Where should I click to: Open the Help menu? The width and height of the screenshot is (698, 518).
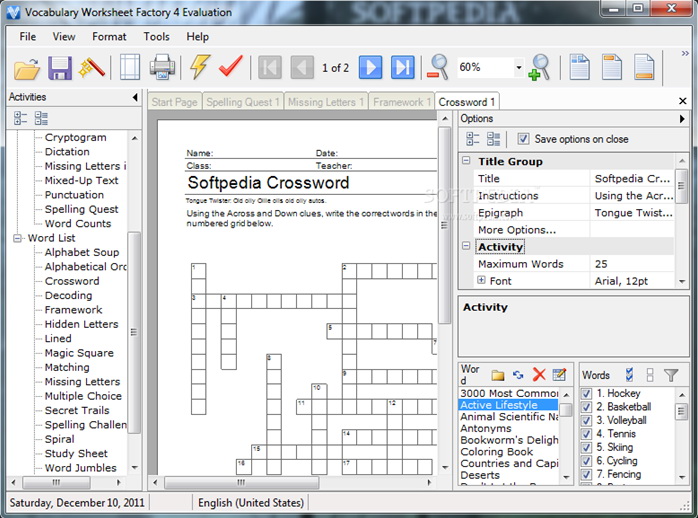[198, 36]
